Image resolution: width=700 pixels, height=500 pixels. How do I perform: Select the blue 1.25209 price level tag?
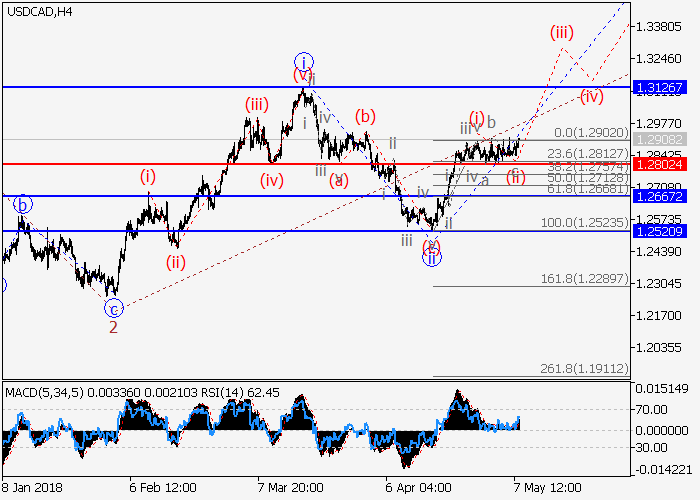pos(665,231)
